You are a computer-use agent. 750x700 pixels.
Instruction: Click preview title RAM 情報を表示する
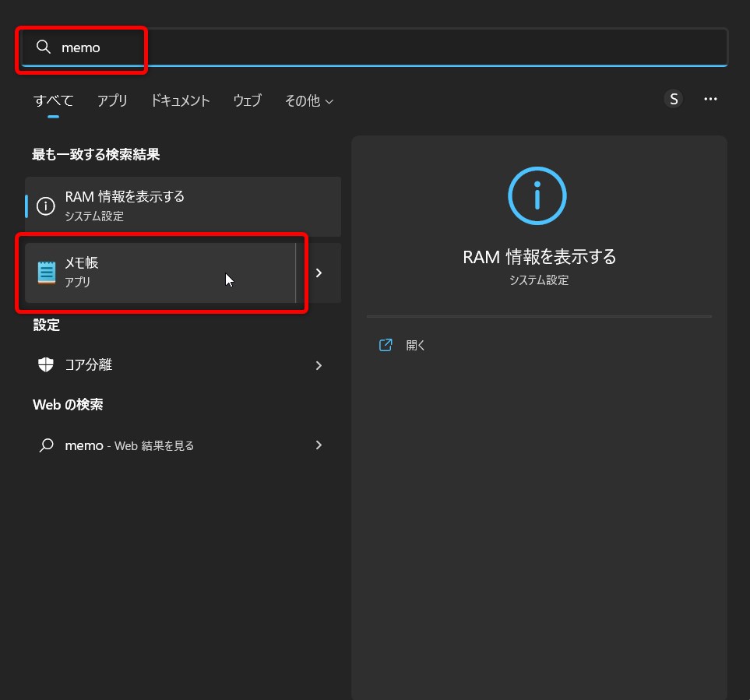pyautogui.click(x=539, y=257)
